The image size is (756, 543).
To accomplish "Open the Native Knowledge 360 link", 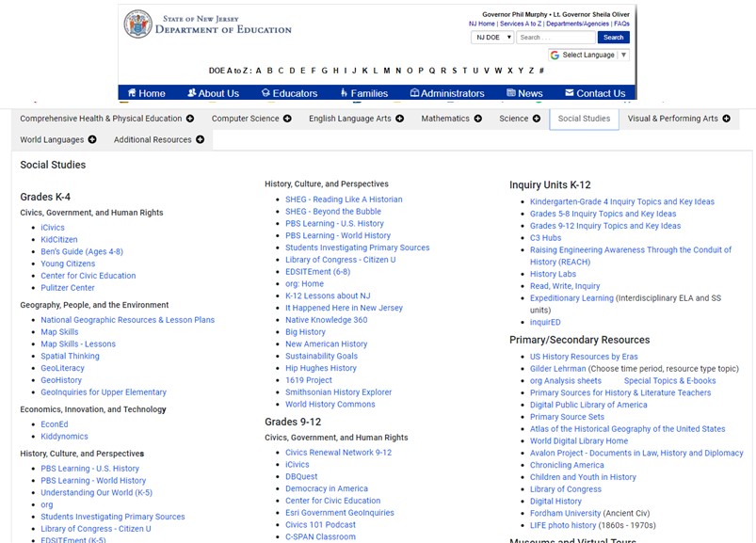I will tap(327, 320).
